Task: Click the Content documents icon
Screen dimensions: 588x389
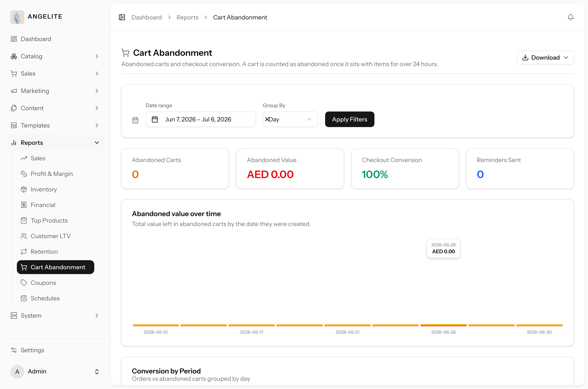Action: [14, 108]
